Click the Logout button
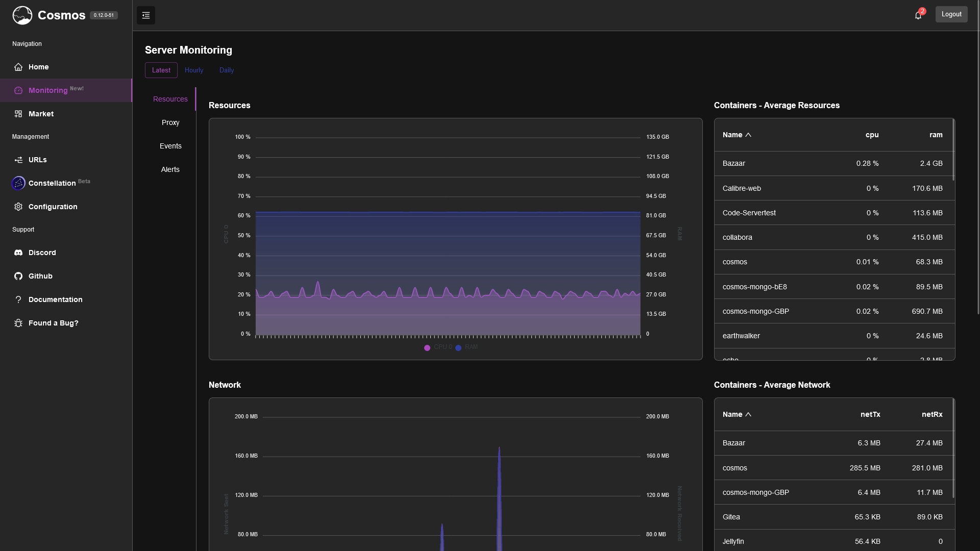Viewport: 980px width, 551px height. click(x=951, y=14)
